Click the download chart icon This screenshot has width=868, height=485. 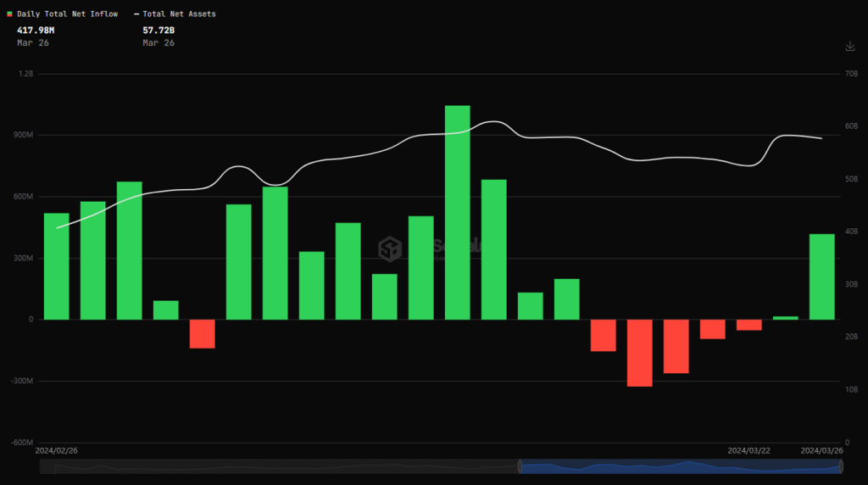(850, 46)
